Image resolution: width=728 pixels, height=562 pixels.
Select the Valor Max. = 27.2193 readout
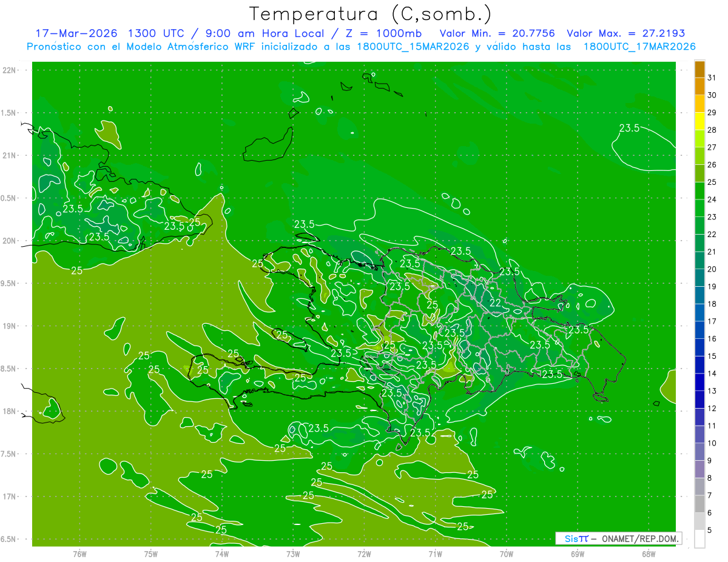coord(625,33)
